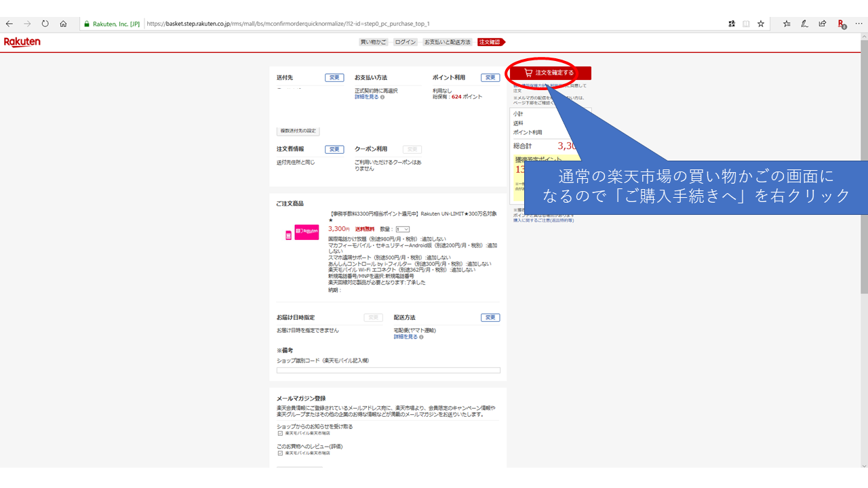Click the red 3,300円 item price
The width and height of the screenshot is (868, 488).
coord(338,229)
